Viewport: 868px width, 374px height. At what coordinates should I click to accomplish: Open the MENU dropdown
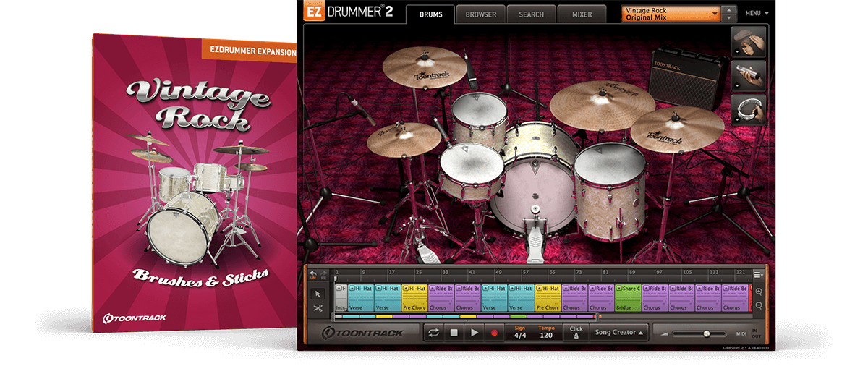(757, 14)
